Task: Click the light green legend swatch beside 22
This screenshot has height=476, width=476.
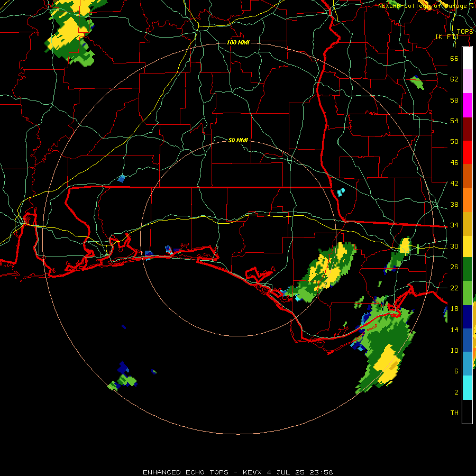Action: (x=467, y=293)
